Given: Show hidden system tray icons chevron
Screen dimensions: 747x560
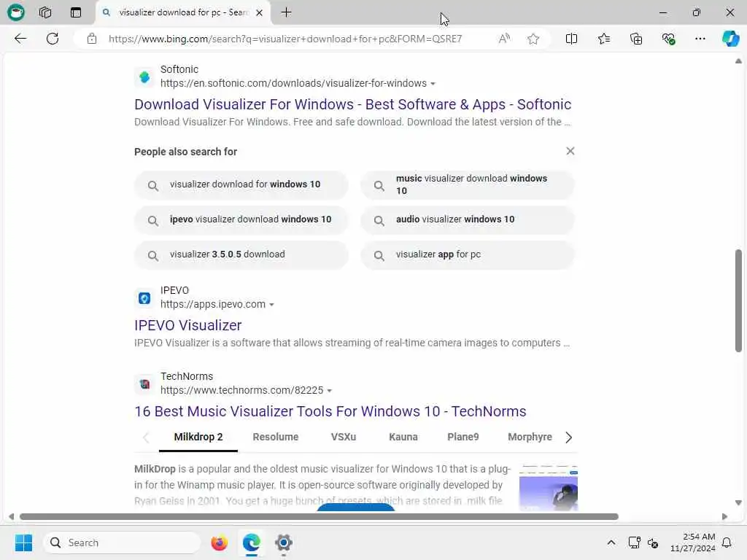Looking at the screenshot, I should coord(611,542).
